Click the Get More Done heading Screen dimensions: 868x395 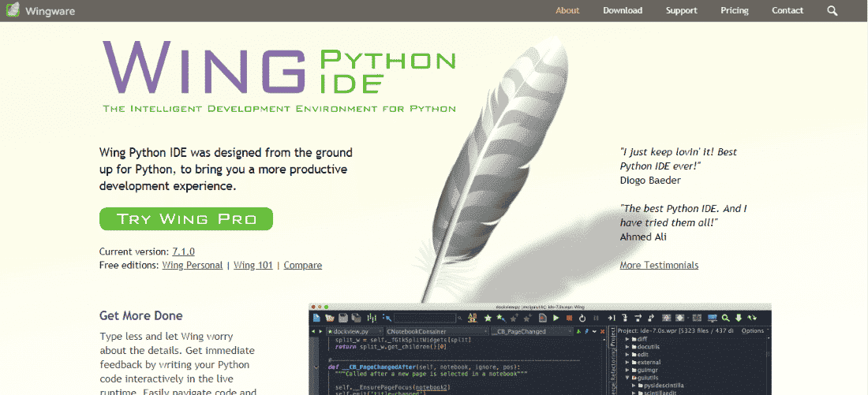tap(141, 316)
